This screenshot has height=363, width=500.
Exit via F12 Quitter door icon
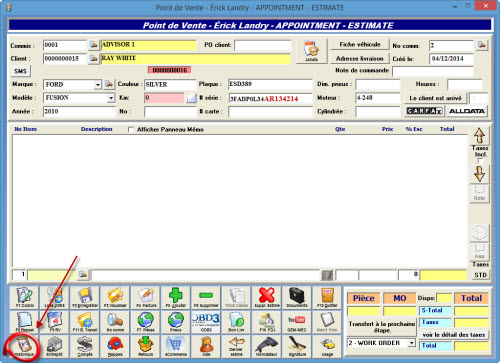pyautogui.click(x=327, y=297)
